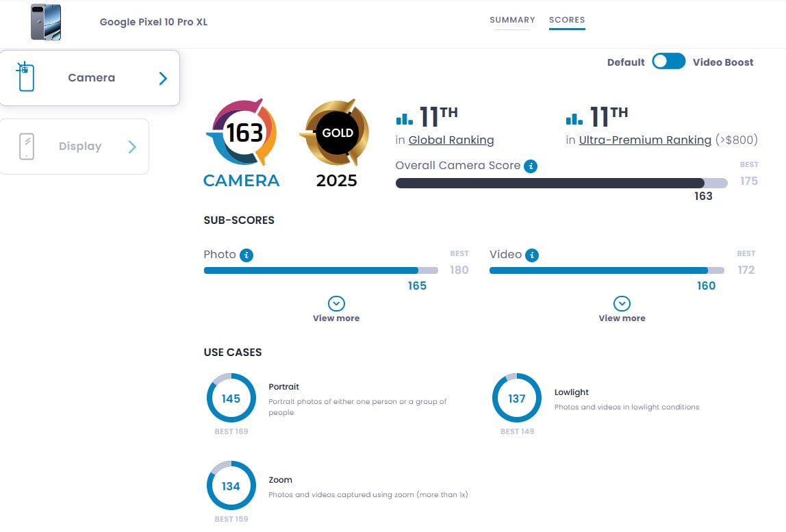Click the Zoom 134 score ring

point(231,485)
